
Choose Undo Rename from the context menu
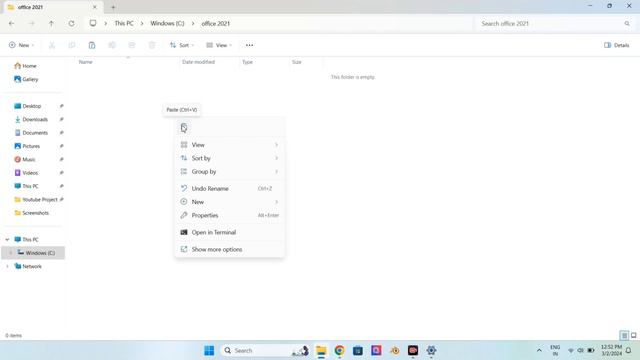[230, 189]
